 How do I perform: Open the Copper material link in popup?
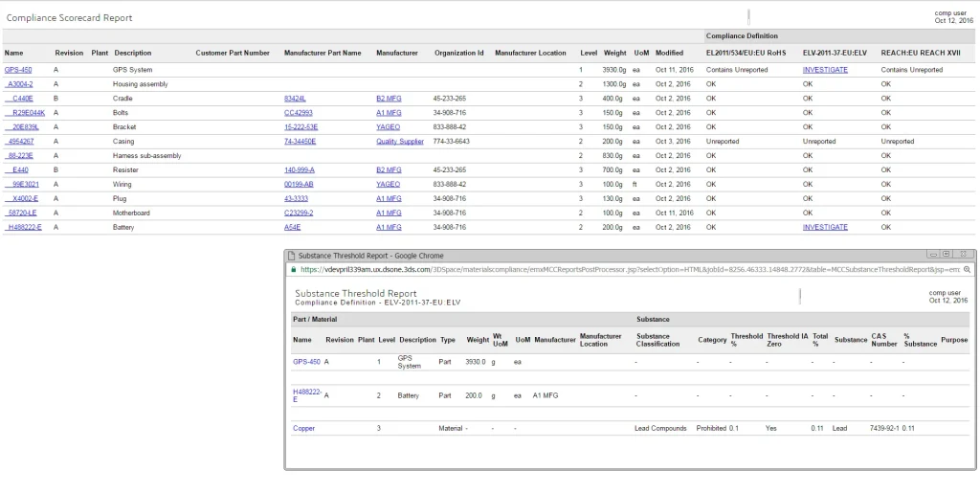pos(303,428)
